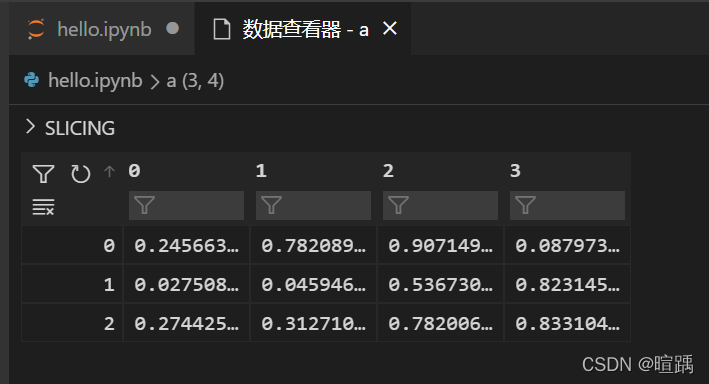Click column header 1
This screenshot has width=709, height=384.
pyautogui.click(x=261, y=171)
